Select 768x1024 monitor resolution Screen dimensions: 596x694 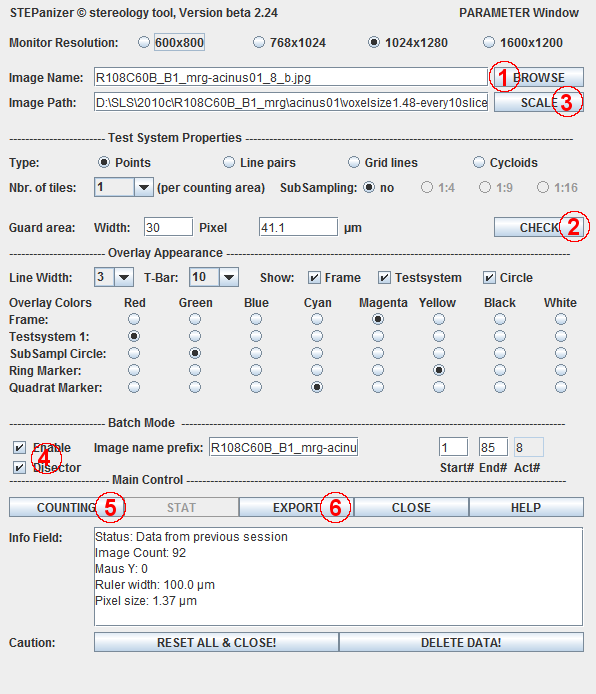[x=259, y=42]
